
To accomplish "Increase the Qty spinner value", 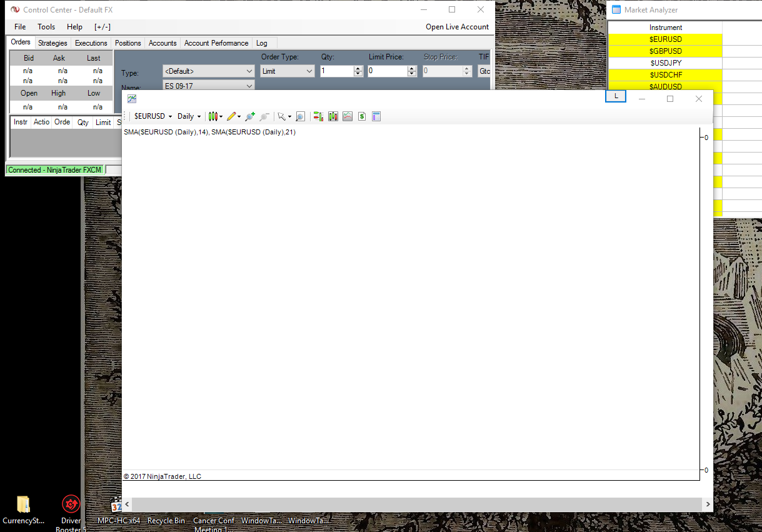I will pyautogui.click(x=358, y=69).
